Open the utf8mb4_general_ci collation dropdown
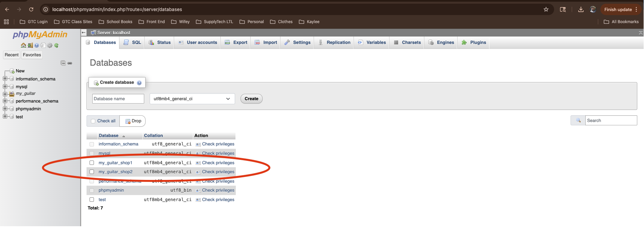 point(192,99)
